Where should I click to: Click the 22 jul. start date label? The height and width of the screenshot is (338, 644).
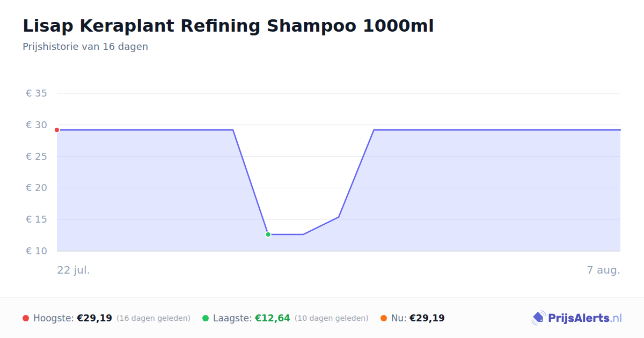click(74, 270)
